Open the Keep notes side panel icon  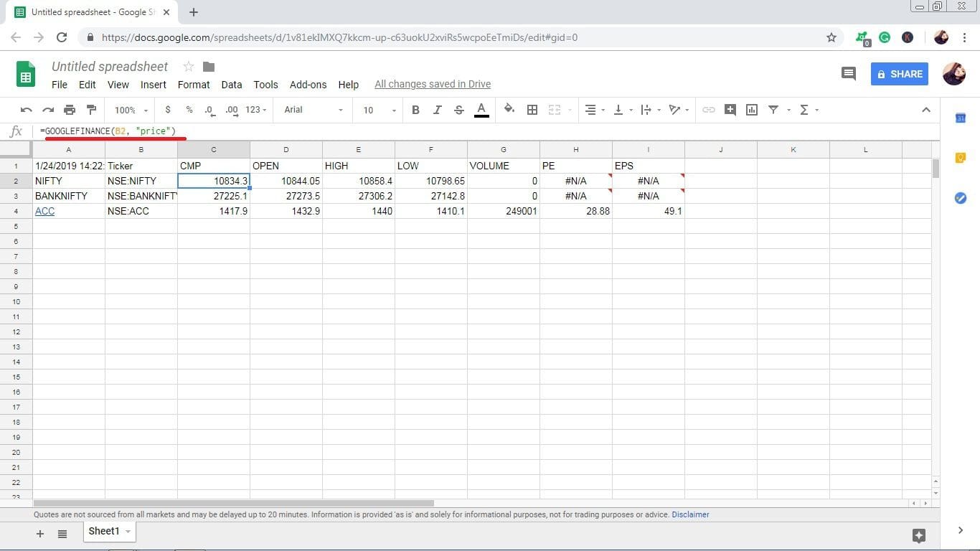[961, 158]
